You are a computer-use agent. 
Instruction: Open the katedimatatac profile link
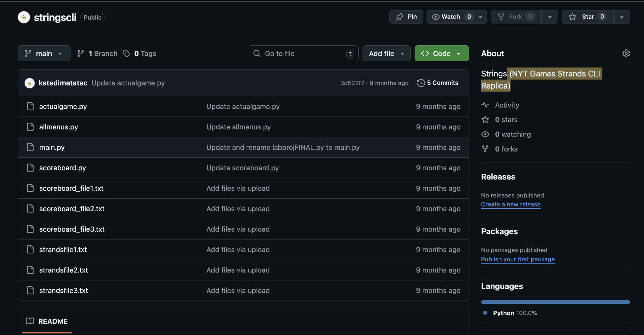click(x=63, y=83)
